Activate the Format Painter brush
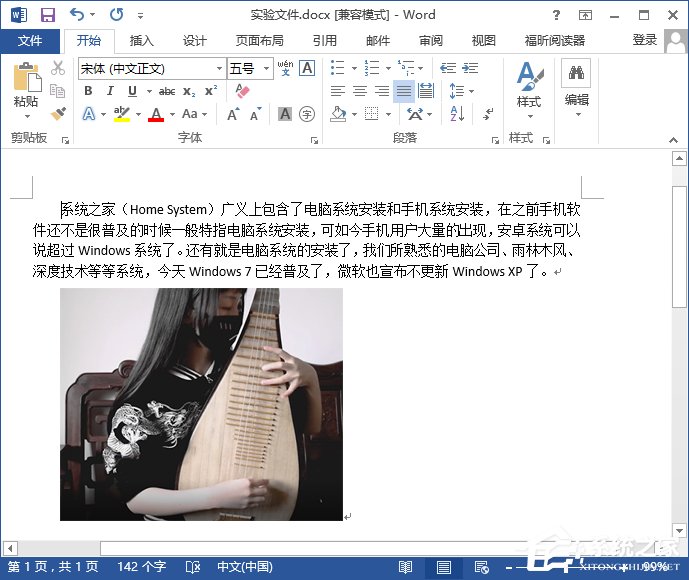 click(58, 114)
